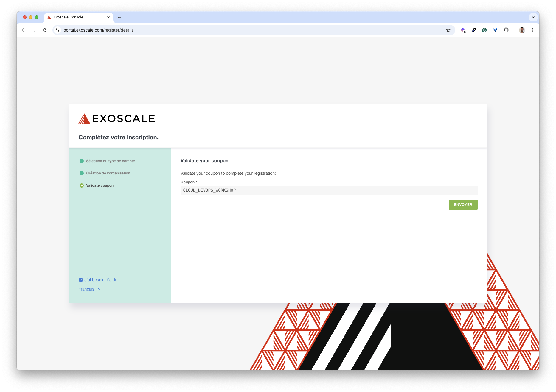Reload the current page
The width and height of the screenshot is (556, 392).
[45, 30]
